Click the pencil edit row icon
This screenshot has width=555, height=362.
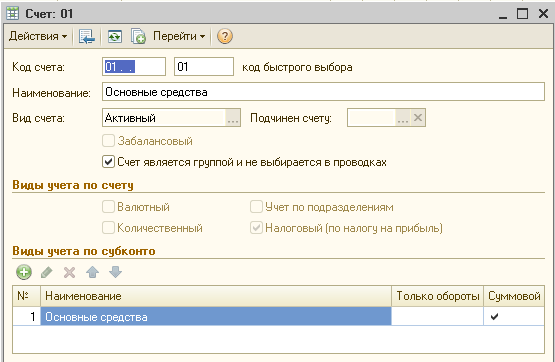click(x=47, y=272)
